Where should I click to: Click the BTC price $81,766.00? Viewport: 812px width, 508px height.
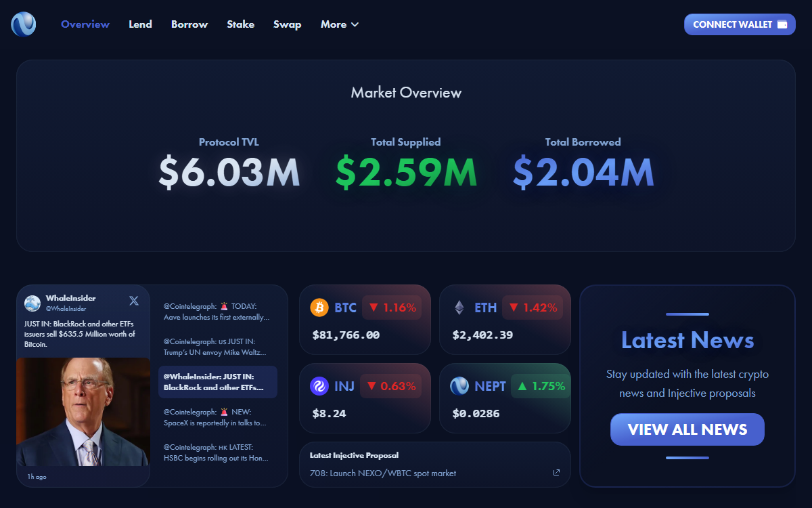(x=346, y=335)
